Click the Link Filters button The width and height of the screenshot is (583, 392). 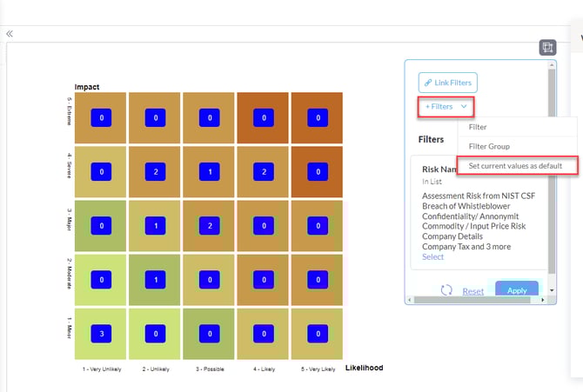tap(447, 83)
